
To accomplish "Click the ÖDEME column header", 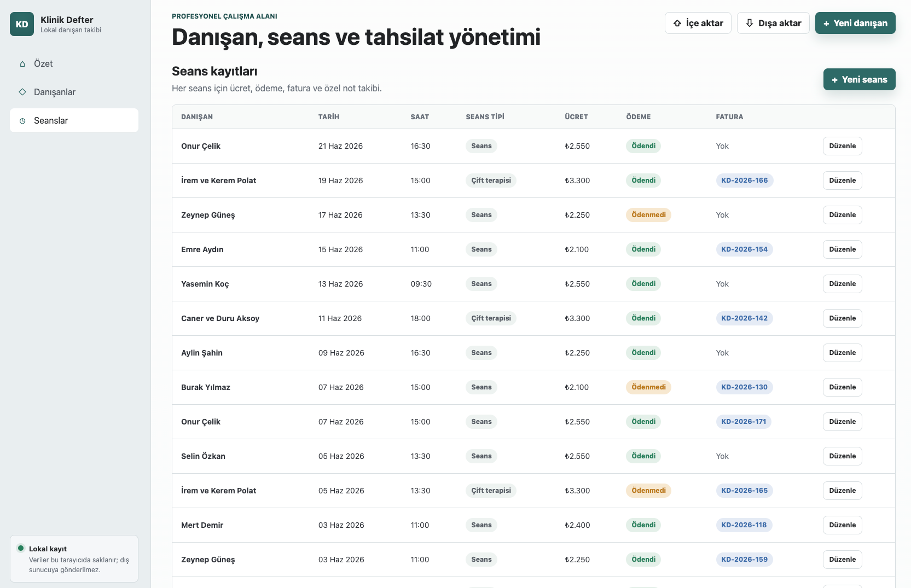I will pyautogui.click(x=639, y=117).
